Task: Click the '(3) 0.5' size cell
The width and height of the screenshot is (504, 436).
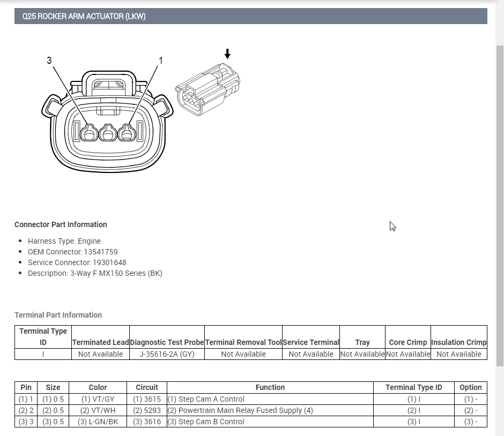Action: click(x=53, y=422)
